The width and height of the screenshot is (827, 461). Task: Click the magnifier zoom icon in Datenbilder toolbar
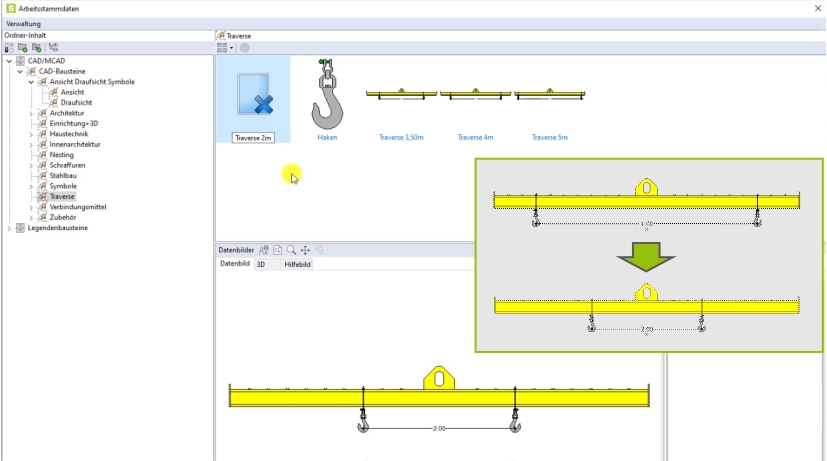point(291,250)
